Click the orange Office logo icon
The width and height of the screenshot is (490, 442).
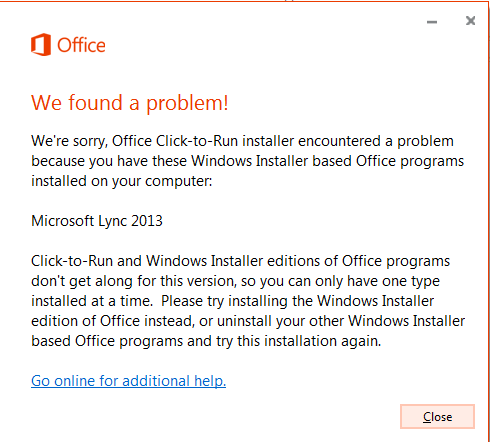point(41,45)
